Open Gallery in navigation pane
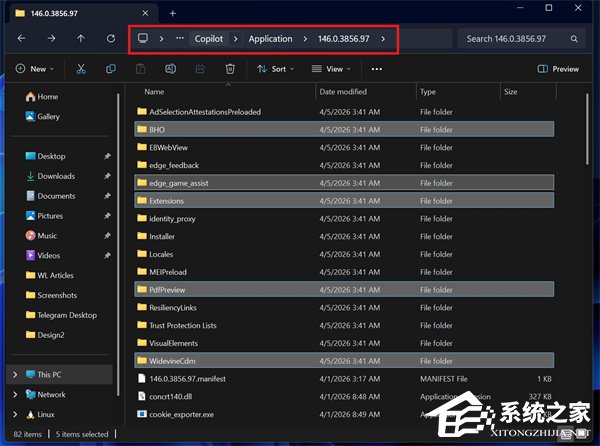This screenshot has width=600, height=446. (42, 116)
